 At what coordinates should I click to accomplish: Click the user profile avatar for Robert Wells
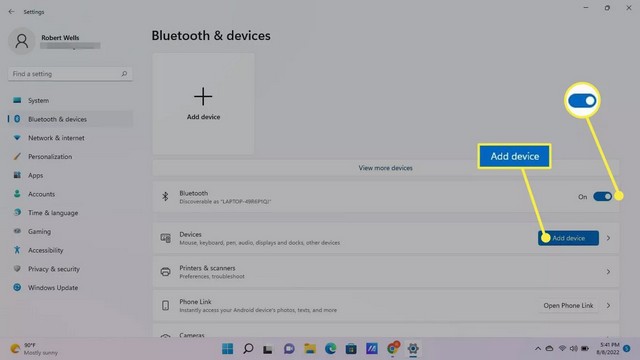(22, 41)
